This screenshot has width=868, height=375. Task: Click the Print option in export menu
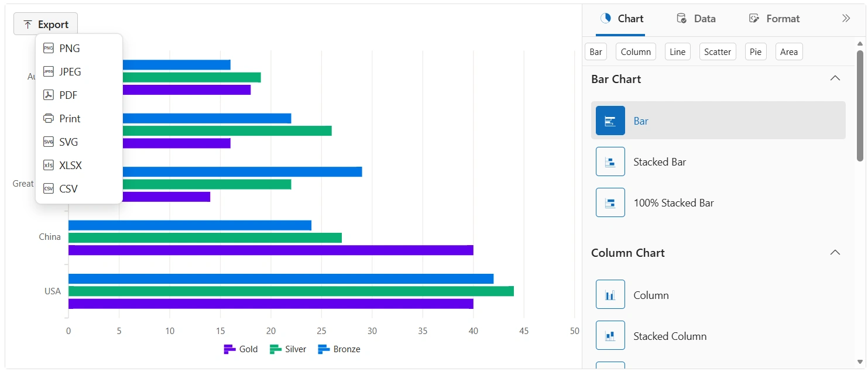point(70,119)
